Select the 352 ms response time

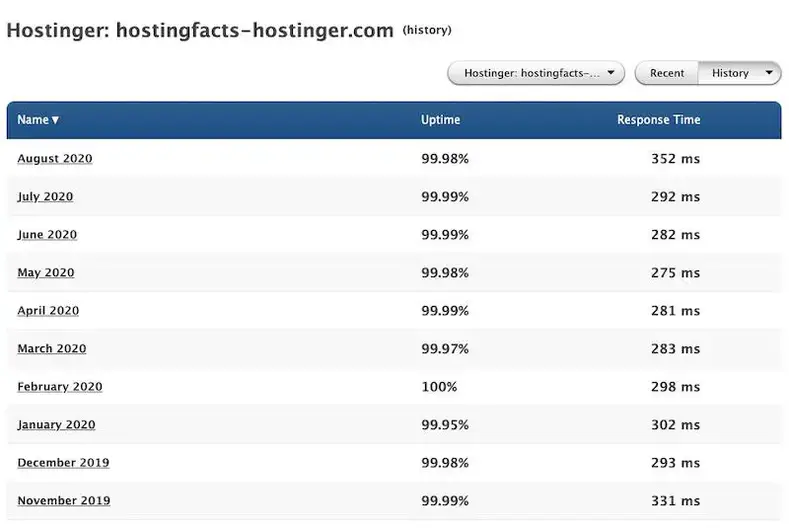click(675, 159)
